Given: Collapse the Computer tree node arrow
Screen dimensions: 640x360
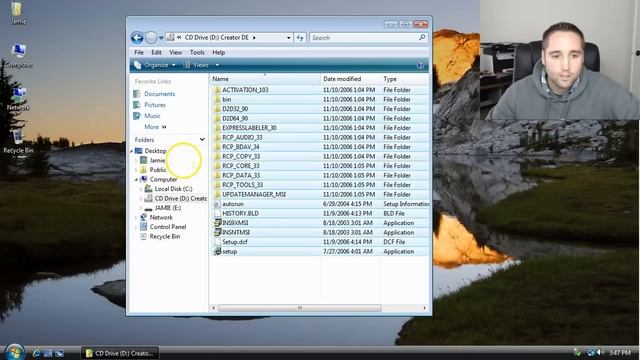Looking at the screenshot, I should (x=136, y=180).
